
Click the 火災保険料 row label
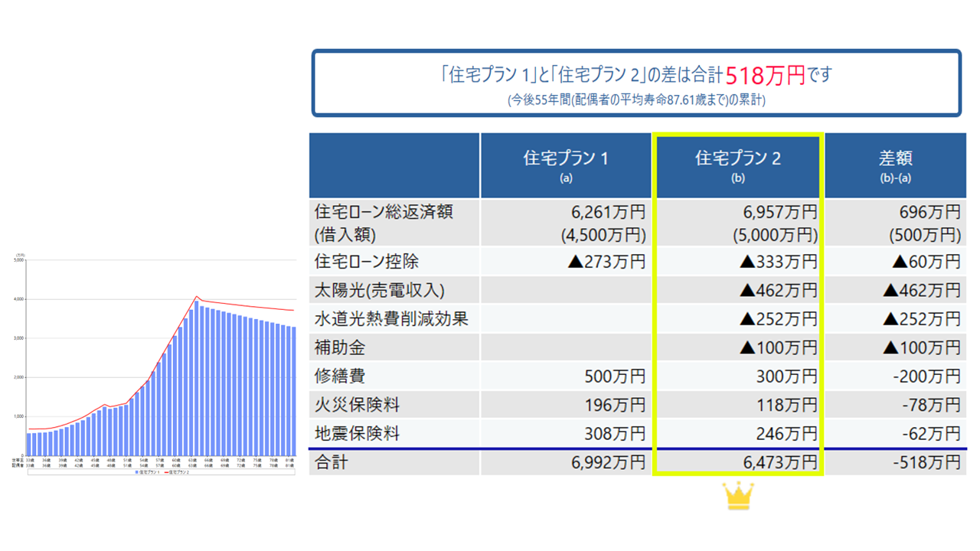tap(357, 405)
